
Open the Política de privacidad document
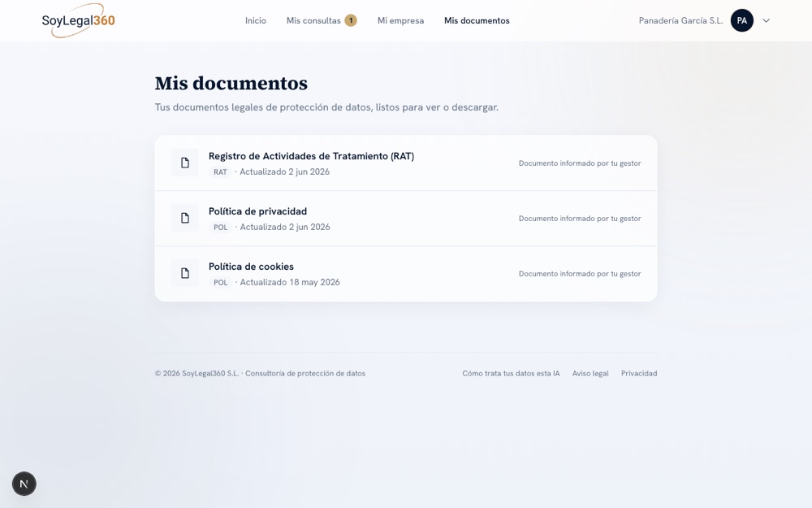point(257,211)
